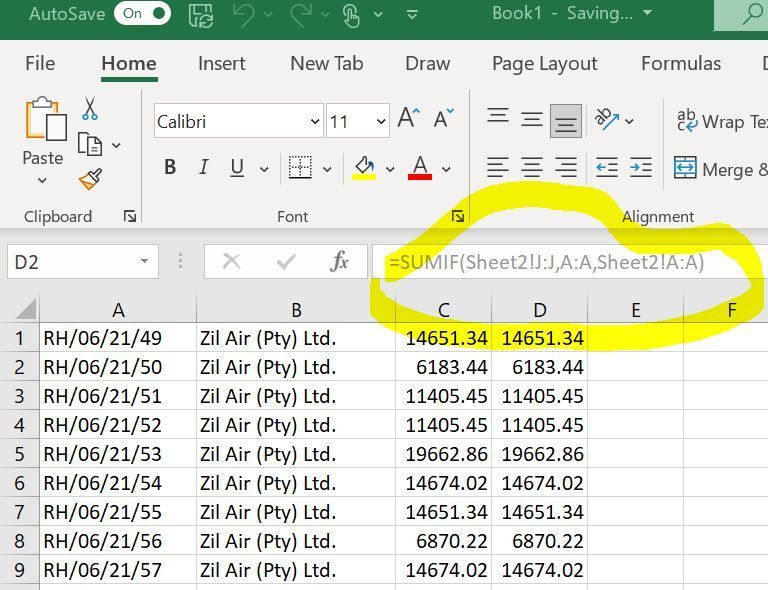
Task: Toggle the Bottom Align button
Action: pyautogui.click(x=566, y=121)
